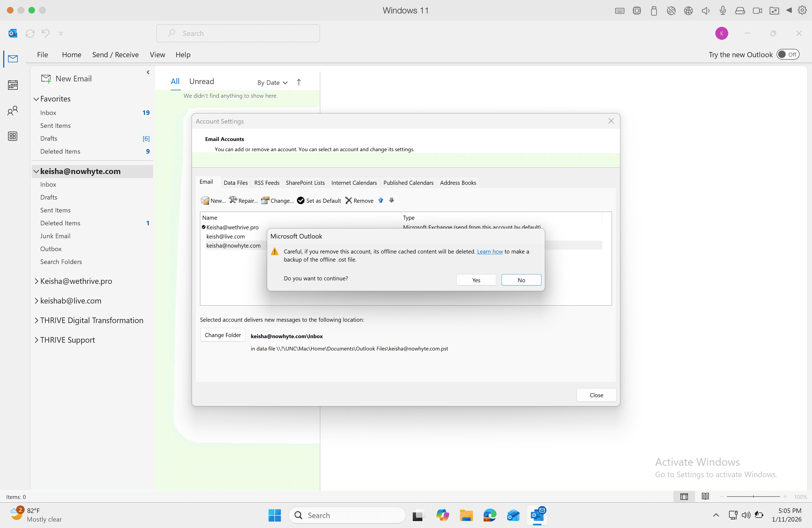The image size is (812, 528).
Task: Click Yes to confirm account removal
Action: coord(476,280)
